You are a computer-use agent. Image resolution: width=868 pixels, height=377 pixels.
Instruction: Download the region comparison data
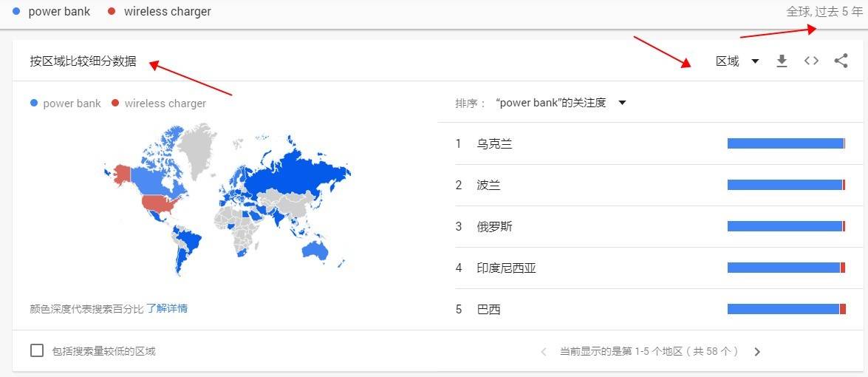coord(782,61)
